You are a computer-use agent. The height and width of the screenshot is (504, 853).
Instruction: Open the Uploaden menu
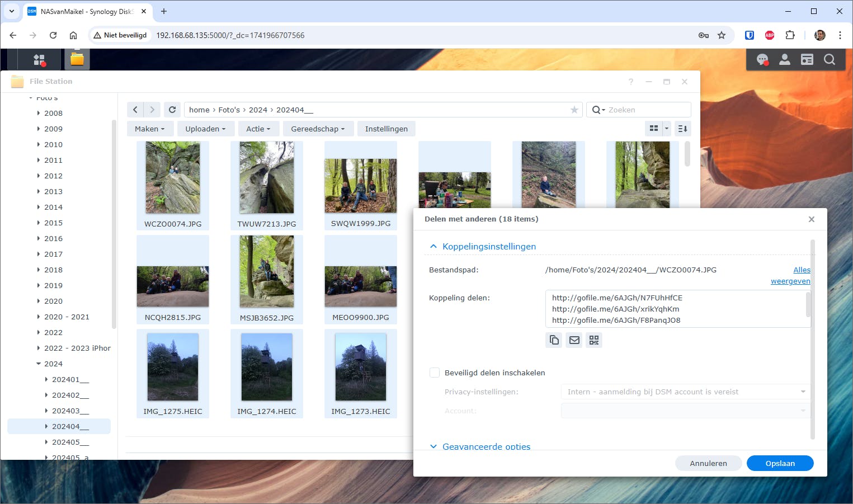205,129
